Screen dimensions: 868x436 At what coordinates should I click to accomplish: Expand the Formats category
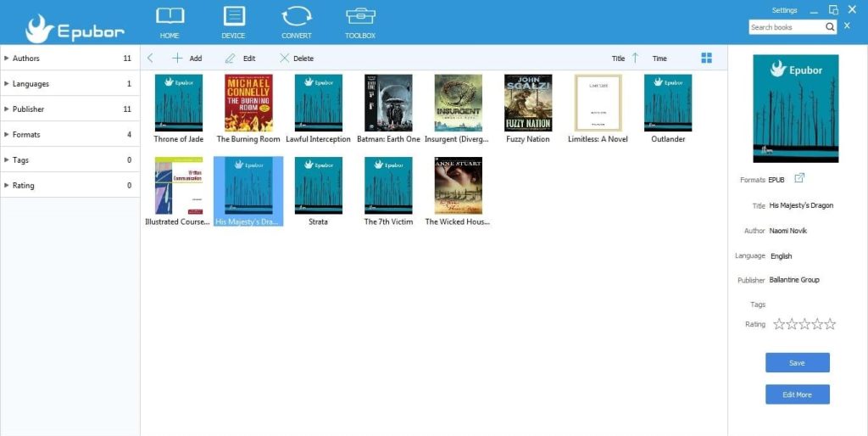coord(70,135)
